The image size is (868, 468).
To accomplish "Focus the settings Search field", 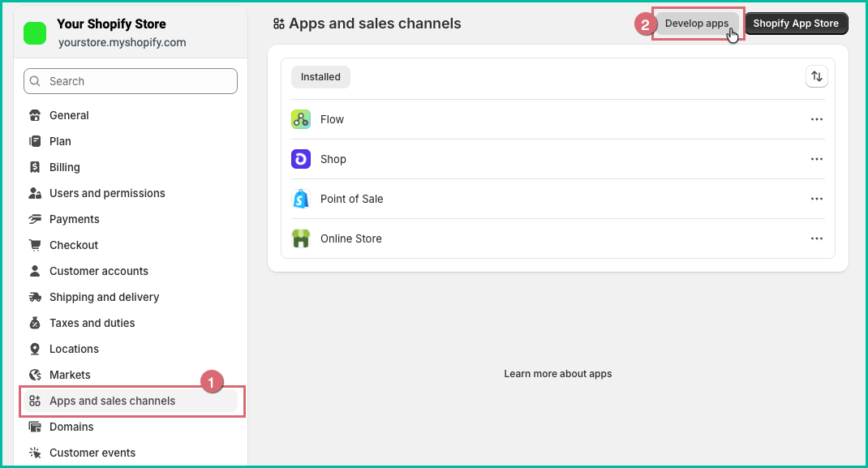I will (x=131, y=81).
